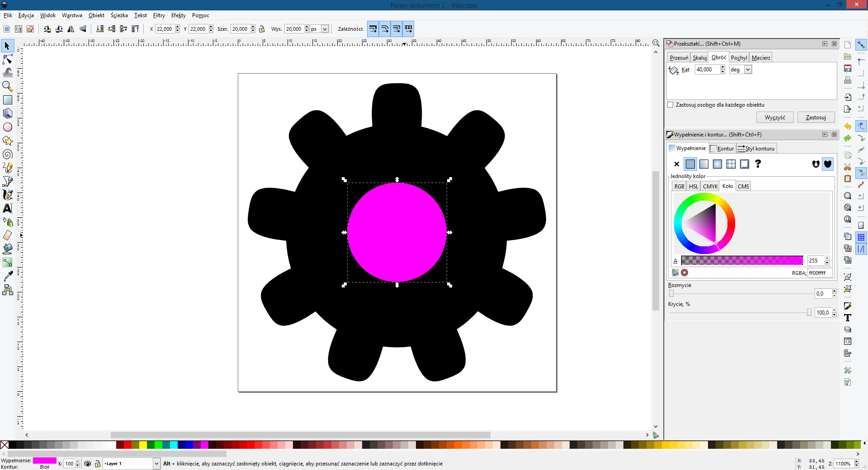This screenshot has height=470, width=868.
Task: Expand the Layer 1 dropdown
Action: (x=156, y=464)
